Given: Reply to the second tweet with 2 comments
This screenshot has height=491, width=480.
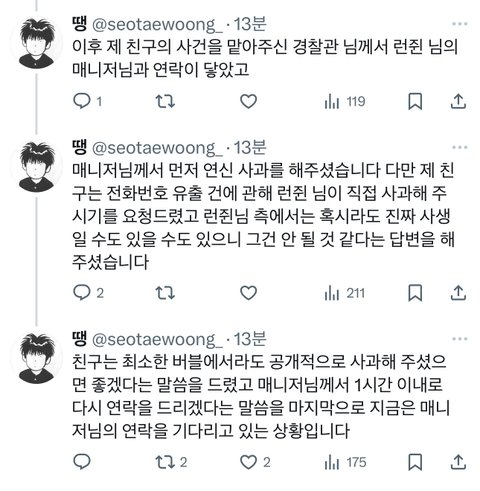Looking at the screenshot, I should point(88,293).
